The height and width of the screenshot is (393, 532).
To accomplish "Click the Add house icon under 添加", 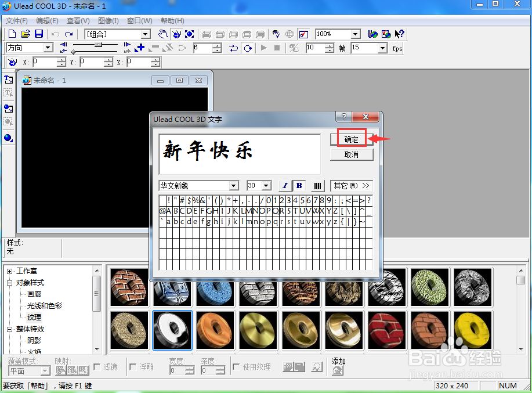I will tap(337, 370).
